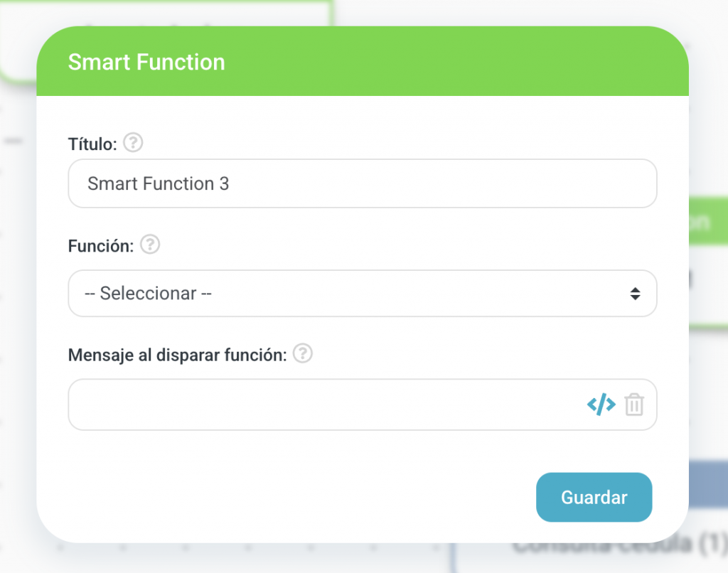Click the help icon beside Función
Screen dimensions: 728x573
click(x=150, y=245)
